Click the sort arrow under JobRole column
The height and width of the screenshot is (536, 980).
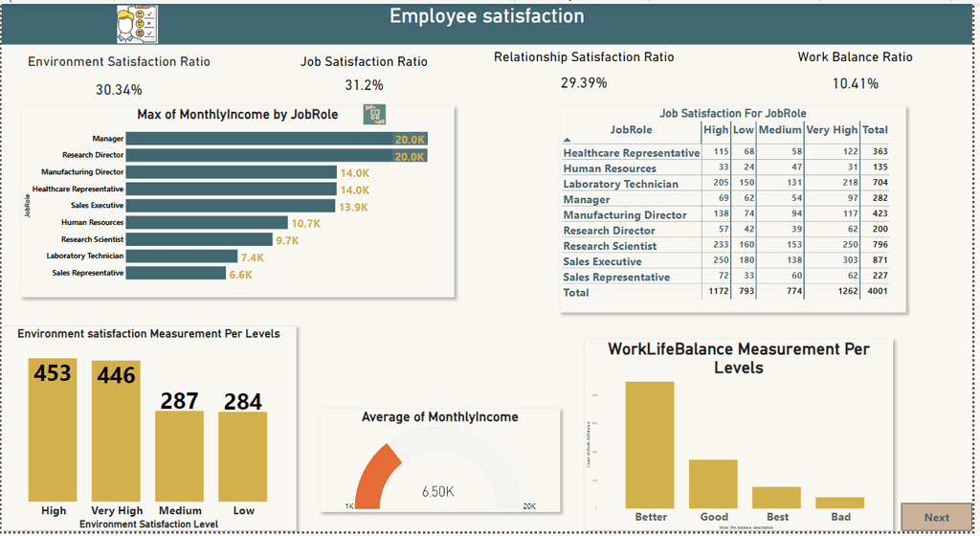click(567, 140)
